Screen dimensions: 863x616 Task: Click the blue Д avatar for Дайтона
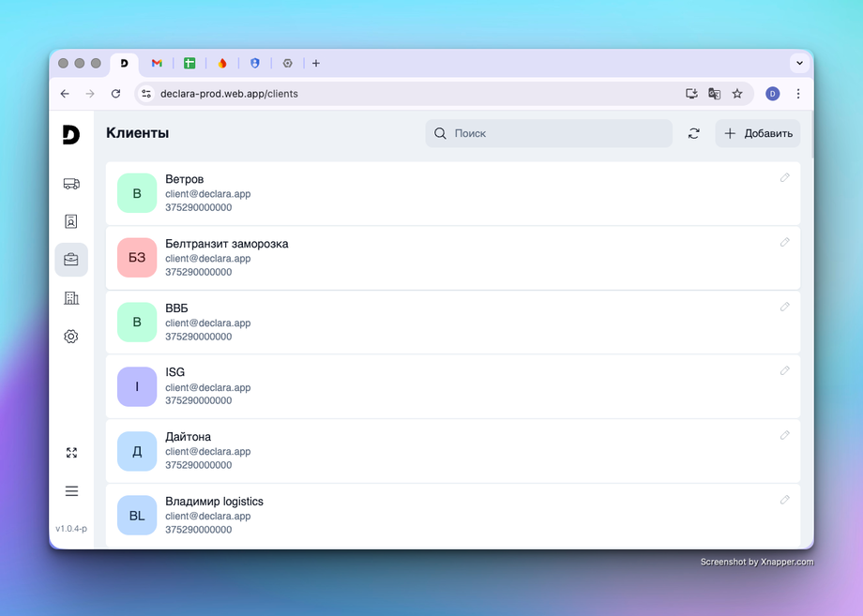tap(137, 451)
